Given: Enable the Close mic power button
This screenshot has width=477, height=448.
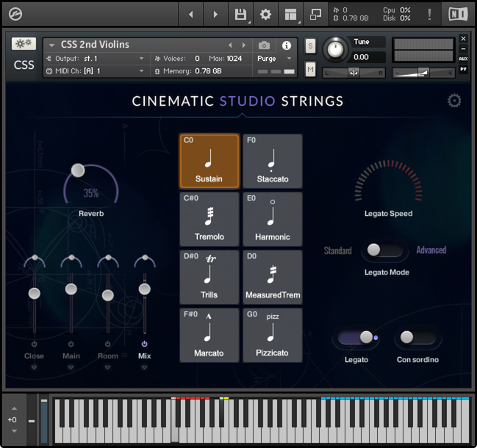Looking at the screenshot, I should (x=34, y=344).
